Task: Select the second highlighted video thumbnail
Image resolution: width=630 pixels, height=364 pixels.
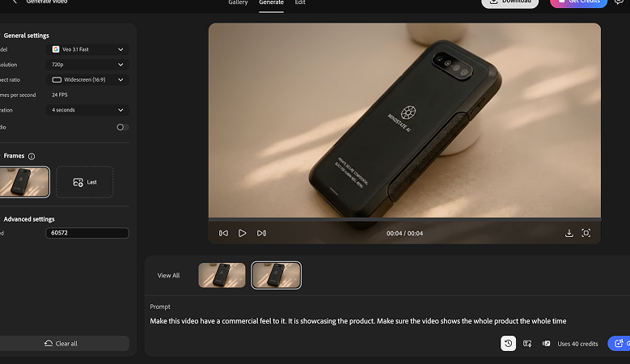Action: click(x=276, y=275)
